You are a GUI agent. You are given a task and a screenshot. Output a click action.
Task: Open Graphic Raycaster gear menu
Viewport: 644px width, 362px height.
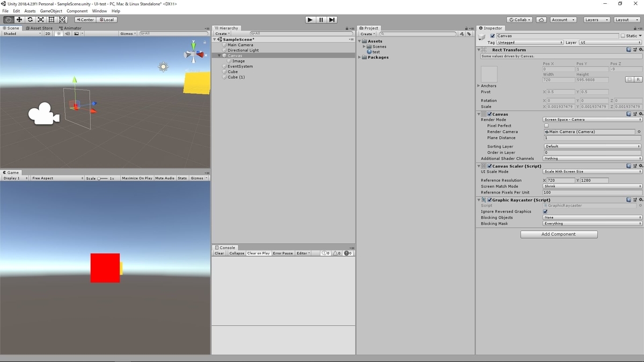[x=640, y=200]
